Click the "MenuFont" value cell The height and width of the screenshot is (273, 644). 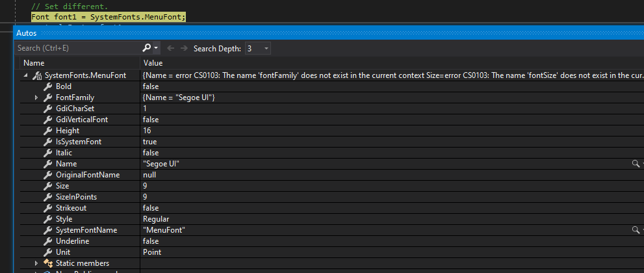click(x=164, y=231)
